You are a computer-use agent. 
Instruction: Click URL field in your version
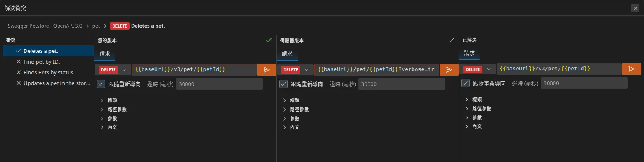tap(194, 70)
